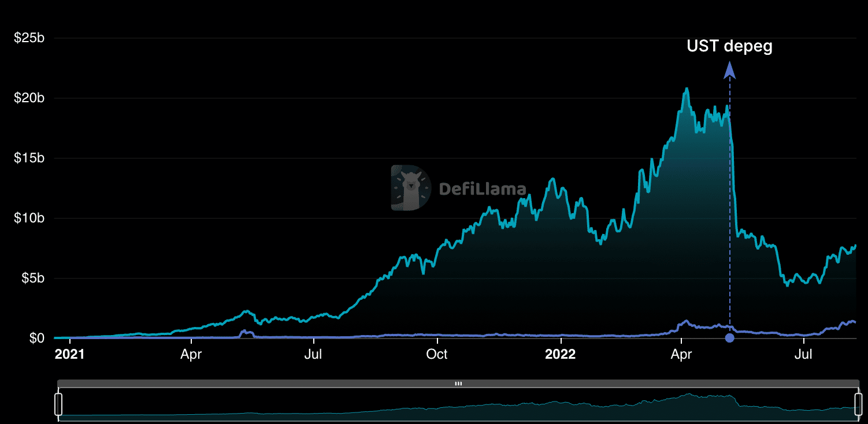
Task: Click the Apr label after 2022
Action: click(x=681, y=355)
